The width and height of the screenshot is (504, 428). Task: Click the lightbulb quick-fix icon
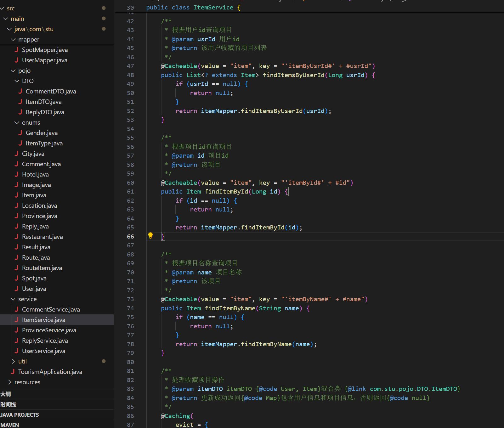click(x=150, y=236)
